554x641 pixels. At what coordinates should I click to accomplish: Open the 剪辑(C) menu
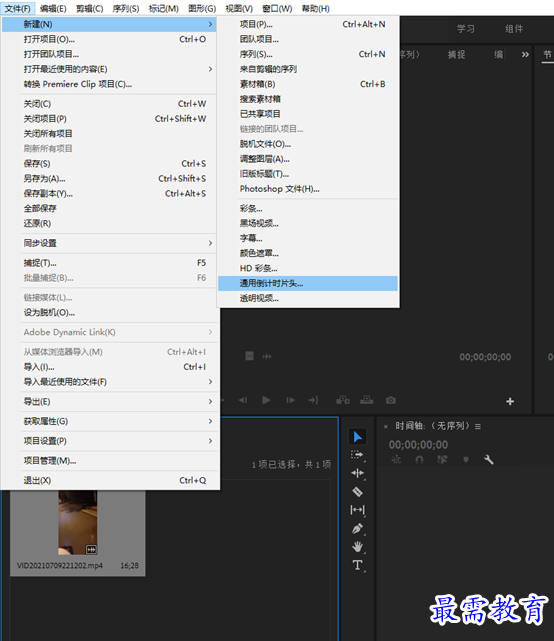pyautogui.click(x=90, y=9)
